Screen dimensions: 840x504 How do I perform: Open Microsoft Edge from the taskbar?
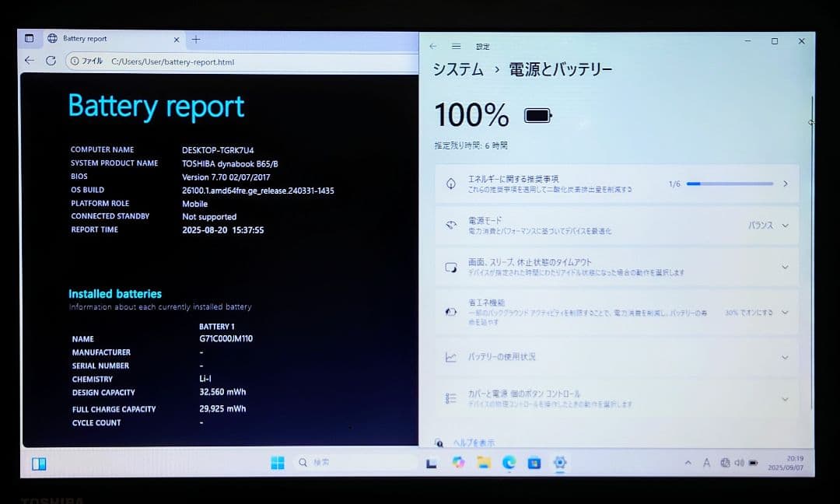click(509, 463)
